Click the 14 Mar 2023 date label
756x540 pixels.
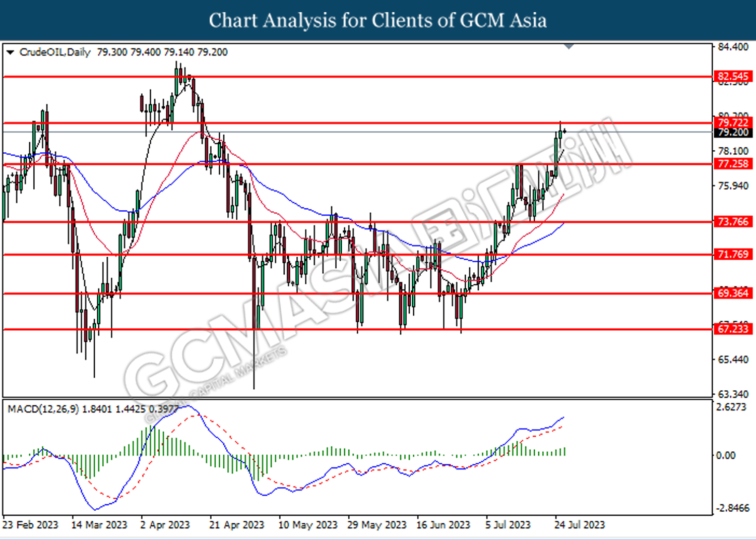(x=99, y=525)
